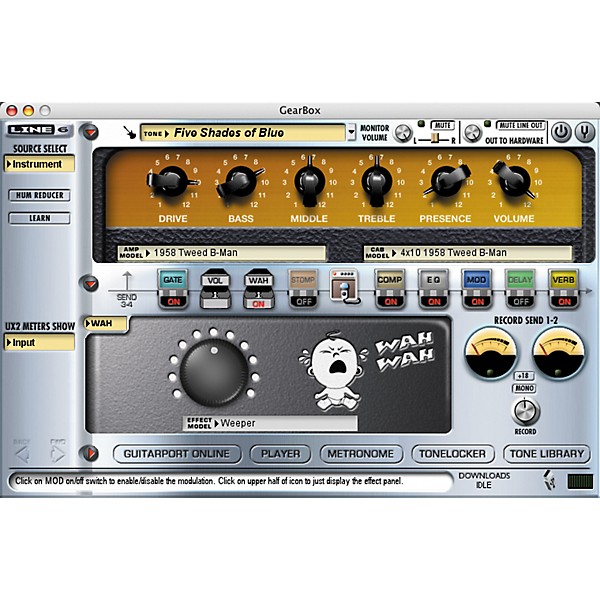The width and height of the screenshot is (600, 600).
Task: Open the TONE LIBRARY tab
Action: pos(547,454)
